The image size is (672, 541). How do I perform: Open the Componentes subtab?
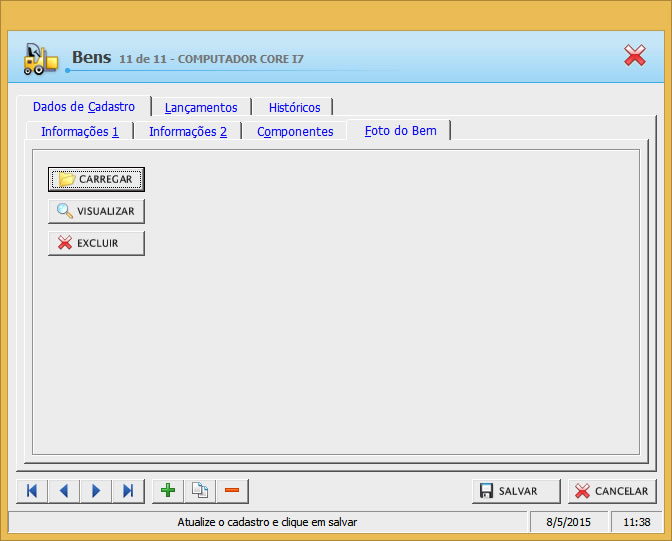click(x=295, y=132)
